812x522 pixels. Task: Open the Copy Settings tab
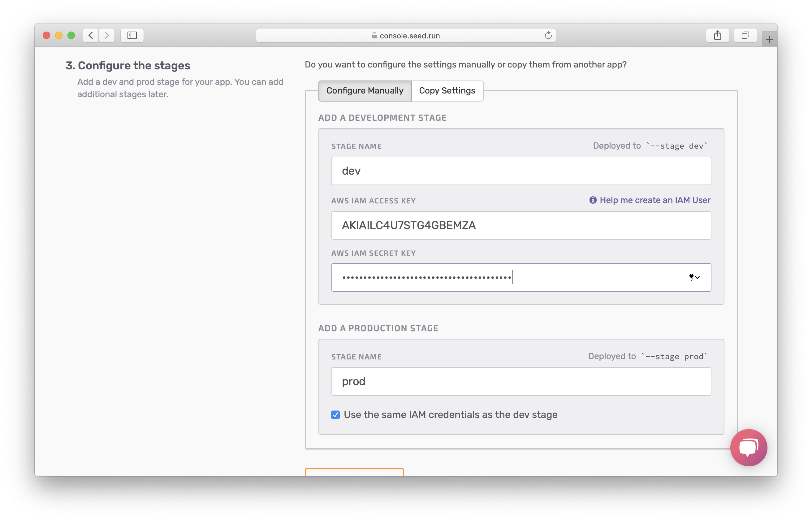(x=447, y=90)
